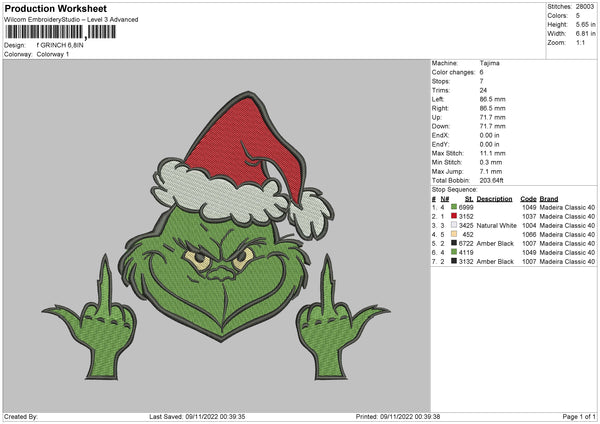The image size is (600, 424).
Task: Click thread code '1004'
Action: point(529,225)
